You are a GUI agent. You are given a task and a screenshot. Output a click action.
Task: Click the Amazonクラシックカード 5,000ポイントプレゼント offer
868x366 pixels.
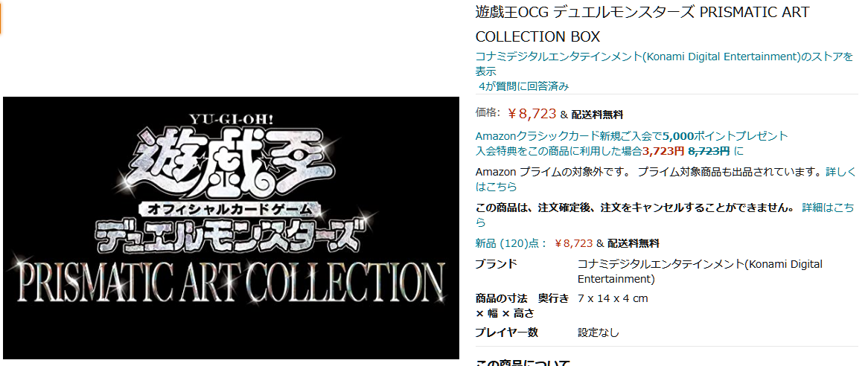(x=631, y=135)
